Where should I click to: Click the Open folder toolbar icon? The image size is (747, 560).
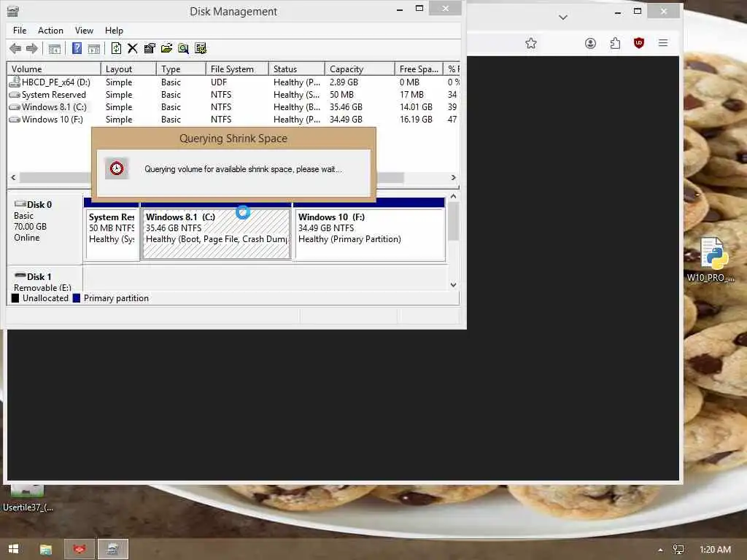pos(166,48)
